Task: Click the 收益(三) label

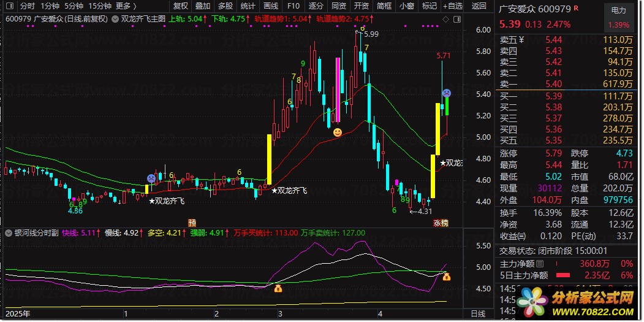Action: (x=513, y=236)
